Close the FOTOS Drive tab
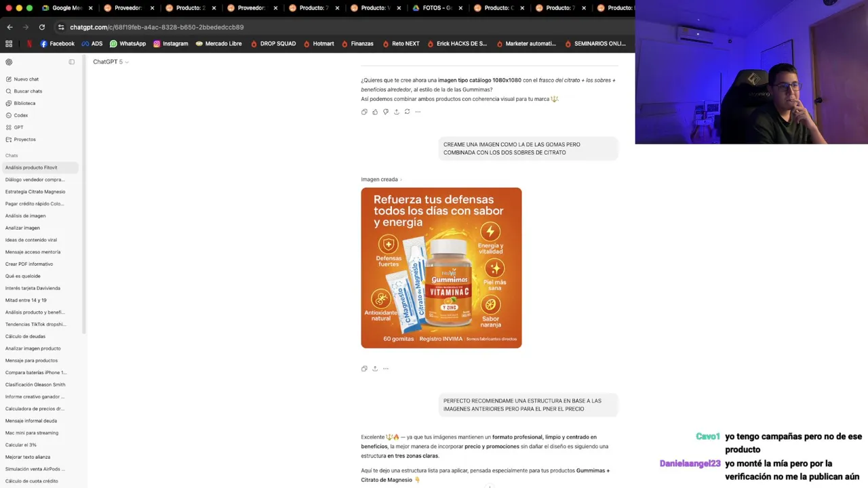868x488 pixels. coord(460,8)
